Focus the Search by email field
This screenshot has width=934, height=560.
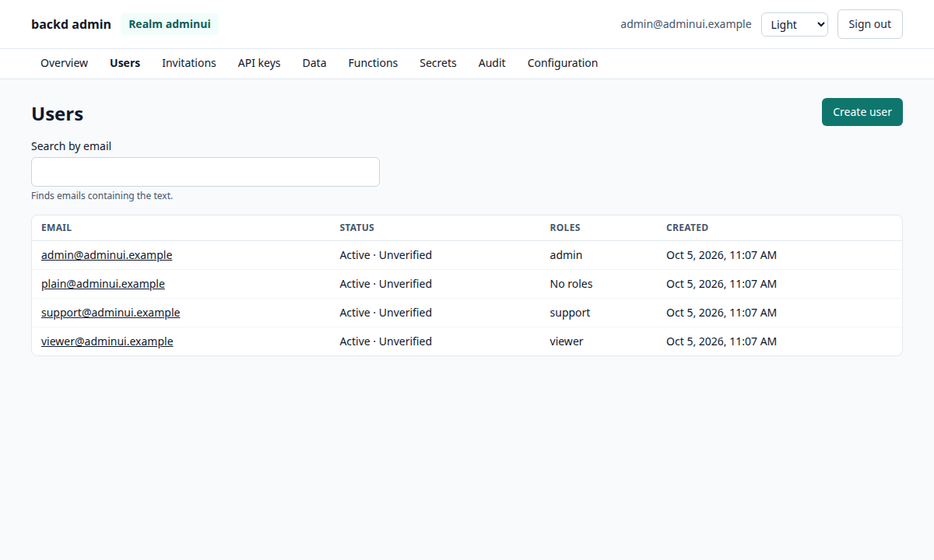click(x=205, y=172)
